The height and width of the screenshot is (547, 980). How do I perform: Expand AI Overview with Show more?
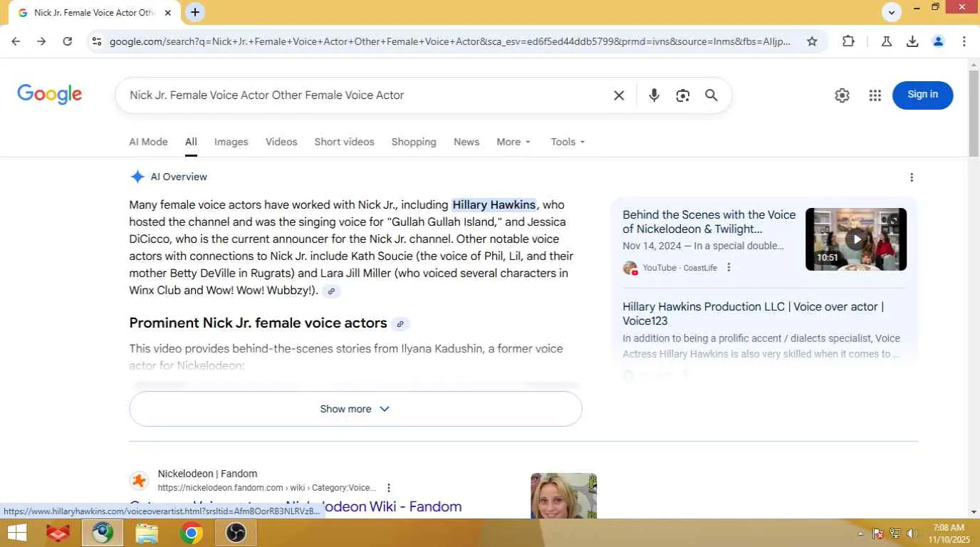point(355,409)
